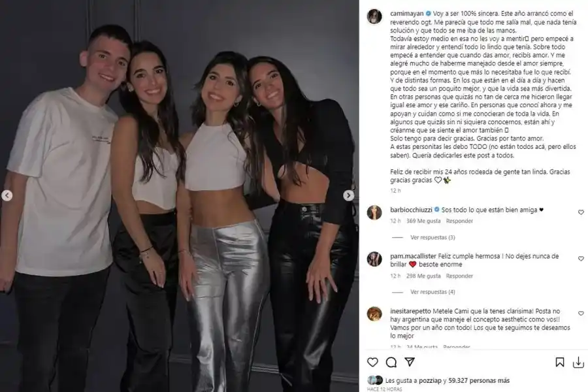Image resolution: width=588 pixels, height=392 pixels.
Task: Open barbiocchiuzzi's avatar
Action: 374,213
